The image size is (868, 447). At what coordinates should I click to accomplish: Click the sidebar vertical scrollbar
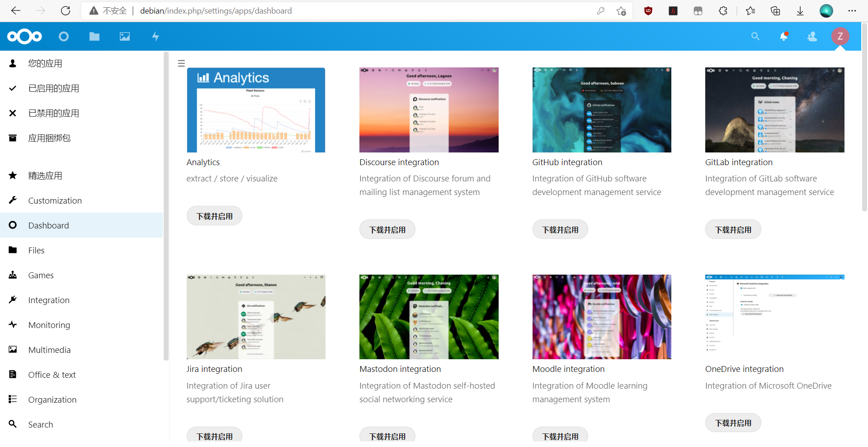[x=166, y=206]
